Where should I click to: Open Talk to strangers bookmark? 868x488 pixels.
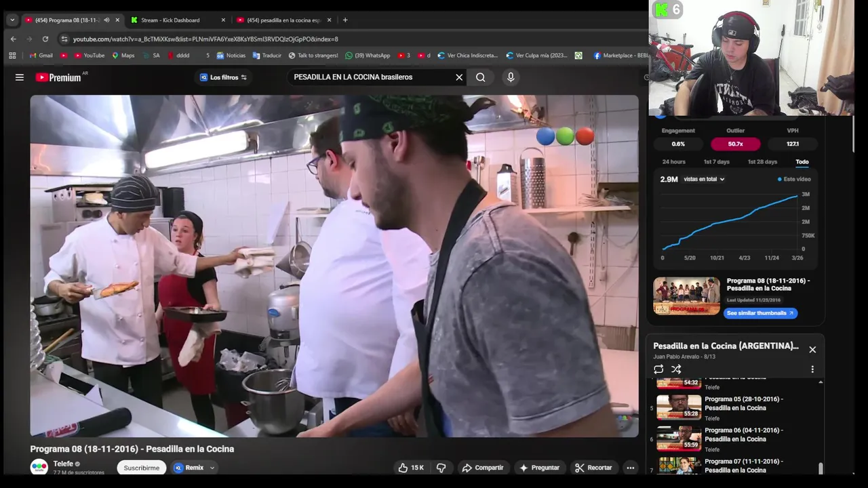pyautogui.click(x=313, y=56)
